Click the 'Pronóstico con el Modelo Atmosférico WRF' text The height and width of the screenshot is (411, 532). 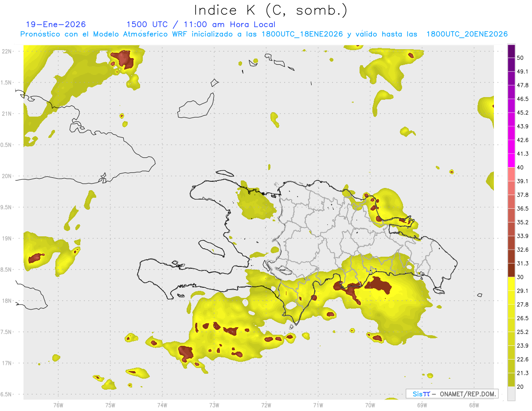(105, 34)
